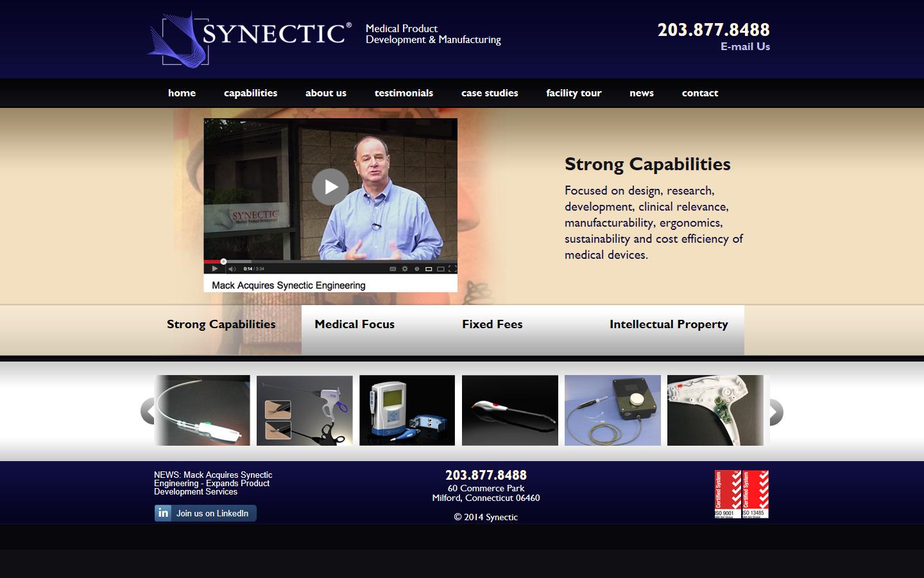Open the Mack Acquires Synectic news link
Viewport: 924px width, 578px height.
213,483
